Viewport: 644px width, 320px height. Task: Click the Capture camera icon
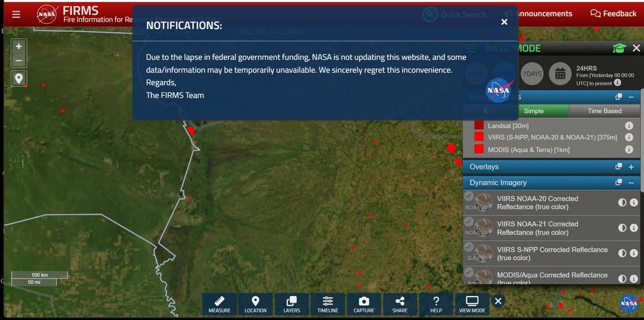(364, 304)
